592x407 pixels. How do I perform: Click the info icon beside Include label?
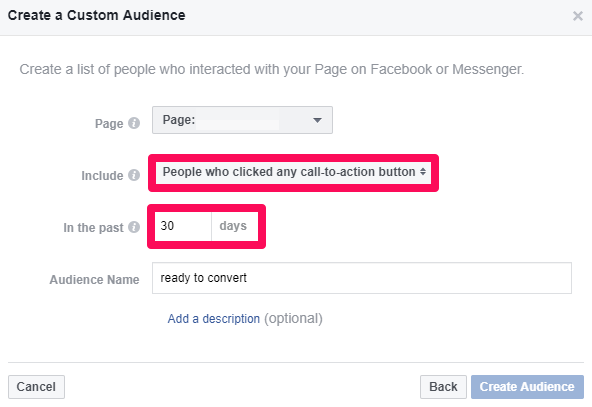click(134, 175)
